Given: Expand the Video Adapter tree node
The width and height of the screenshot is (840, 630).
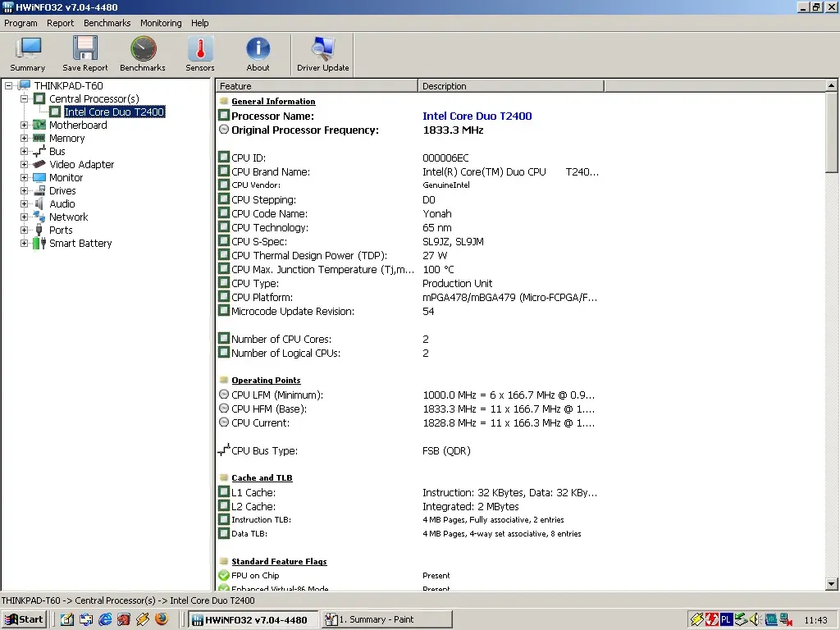Looking at the screenshot, I should coord(24,164).
